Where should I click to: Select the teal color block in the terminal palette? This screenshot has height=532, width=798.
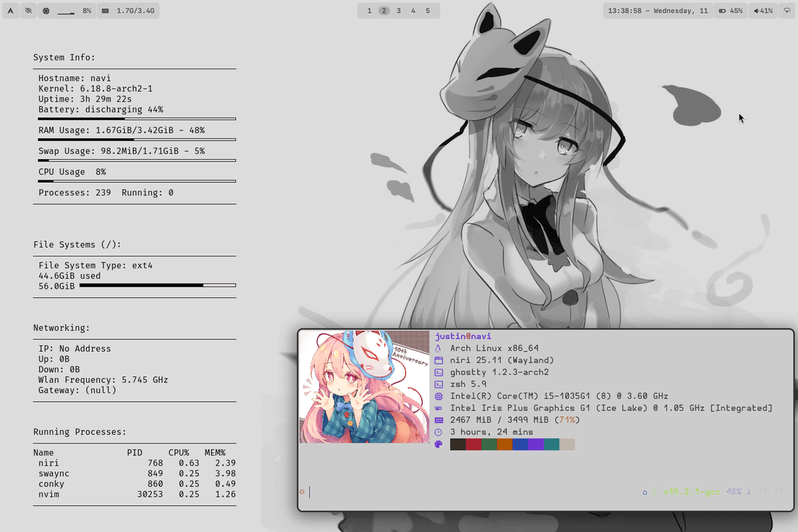pos(551,444)
